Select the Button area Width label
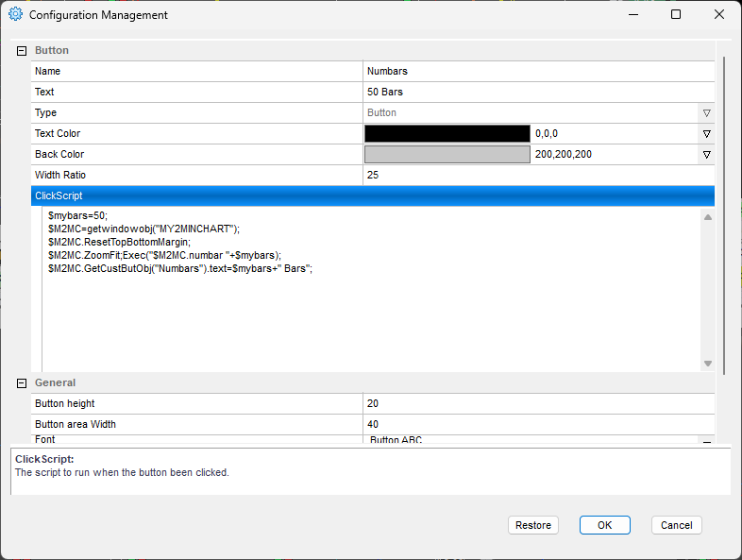 tap(76, 424)
